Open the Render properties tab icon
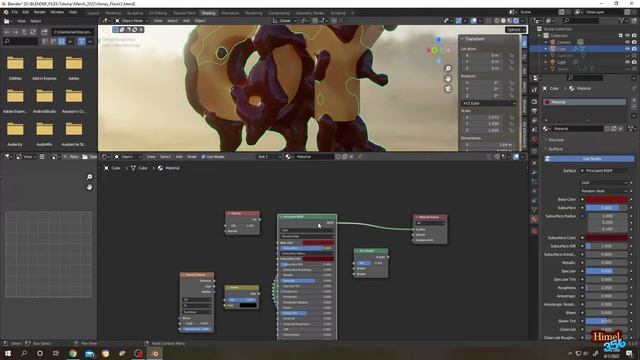Screen dimensions: 640x360 [534, 102]
